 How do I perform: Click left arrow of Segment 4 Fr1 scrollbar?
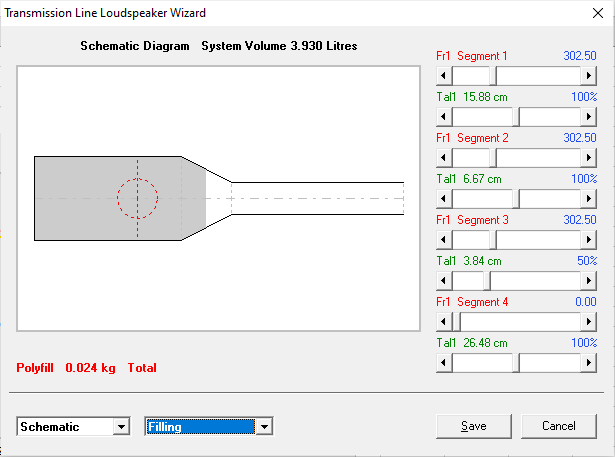444,322
